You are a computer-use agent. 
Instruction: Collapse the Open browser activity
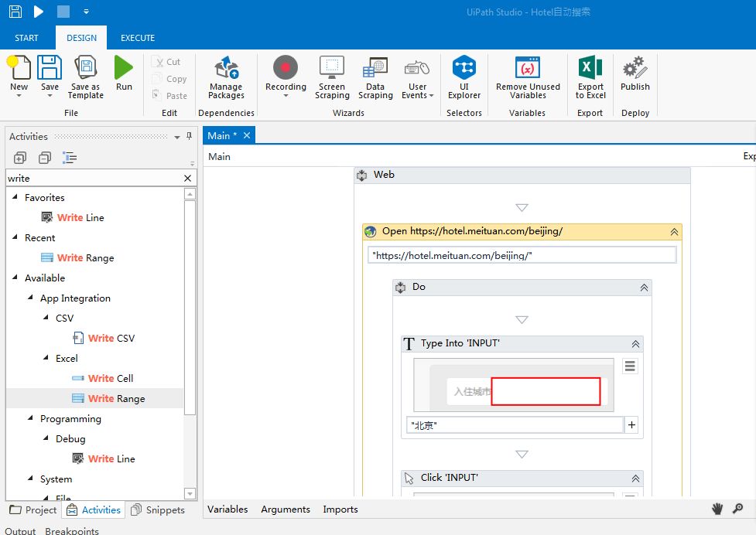[x=674, y=232]
